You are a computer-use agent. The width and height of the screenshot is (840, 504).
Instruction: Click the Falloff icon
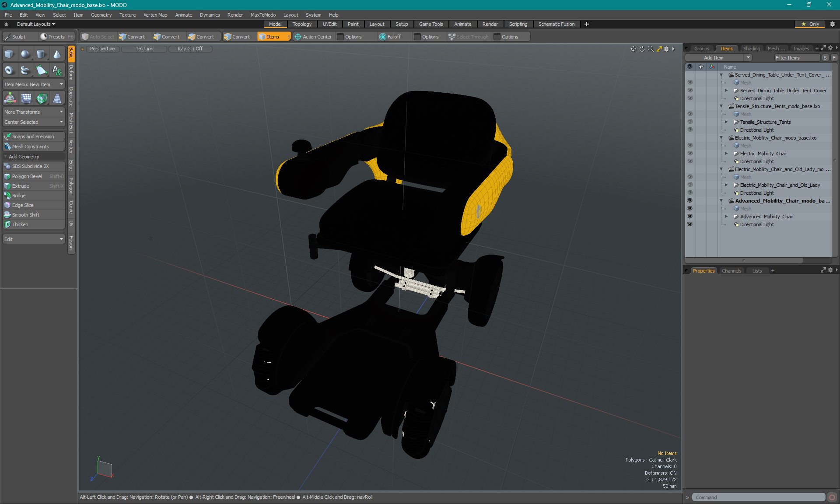383,37
